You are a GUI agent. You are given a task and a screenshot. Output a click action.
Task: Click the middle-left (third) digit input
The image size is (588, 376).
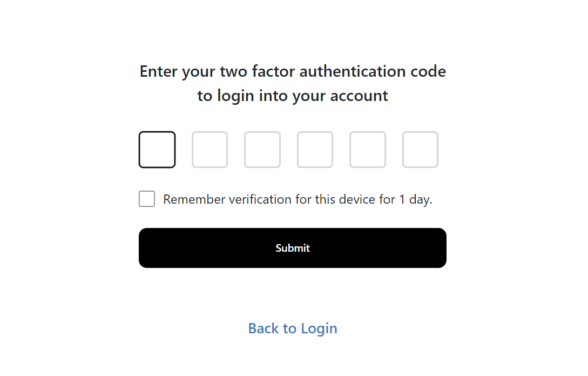click(262, 150)
